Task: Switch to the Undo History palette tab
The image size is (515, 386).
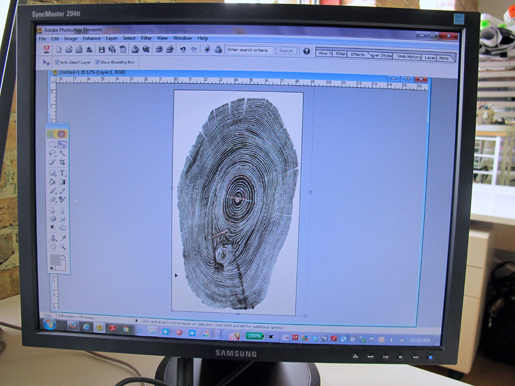Action: [408, 57]
